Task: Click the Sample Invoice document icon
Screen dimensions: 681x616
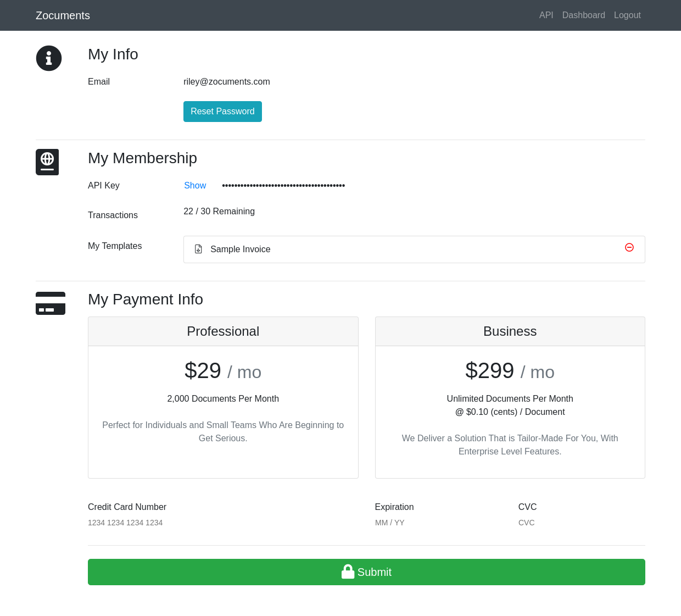Action: coord(198,249)
